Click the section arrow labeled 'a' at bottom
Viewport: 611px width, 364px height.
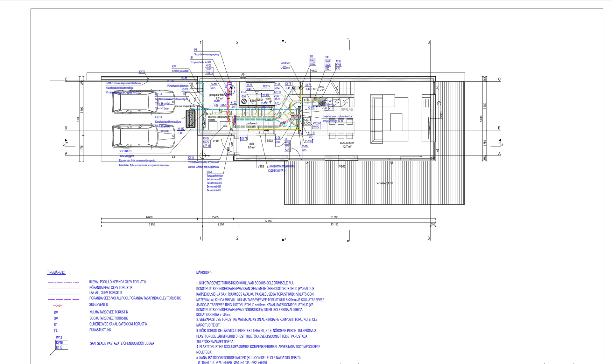point(283,239)
